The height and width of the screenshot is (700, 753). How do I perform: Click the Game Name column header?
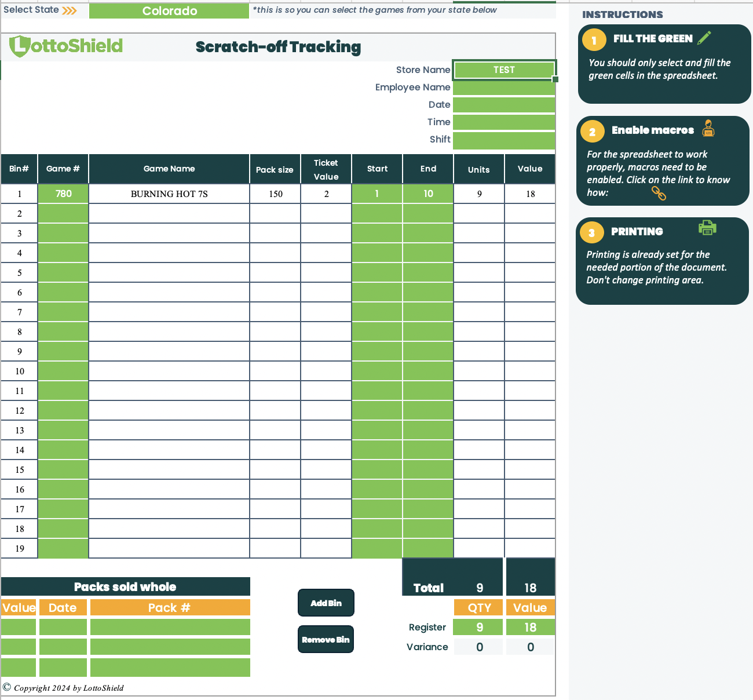[169, 169]
